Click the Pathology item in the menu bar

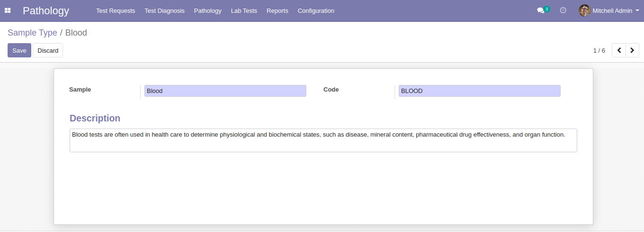click(x=207, y=10)
